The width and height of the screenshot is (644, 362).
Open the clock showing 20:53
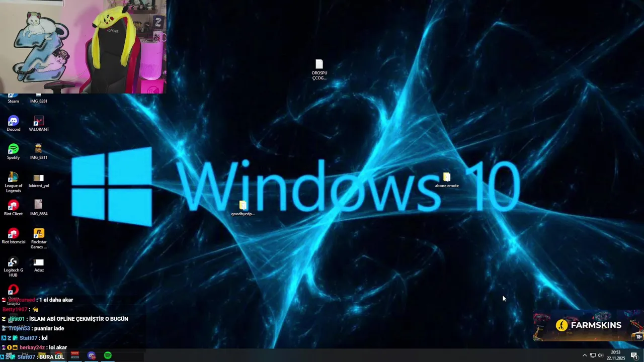(x=615, y=355)
